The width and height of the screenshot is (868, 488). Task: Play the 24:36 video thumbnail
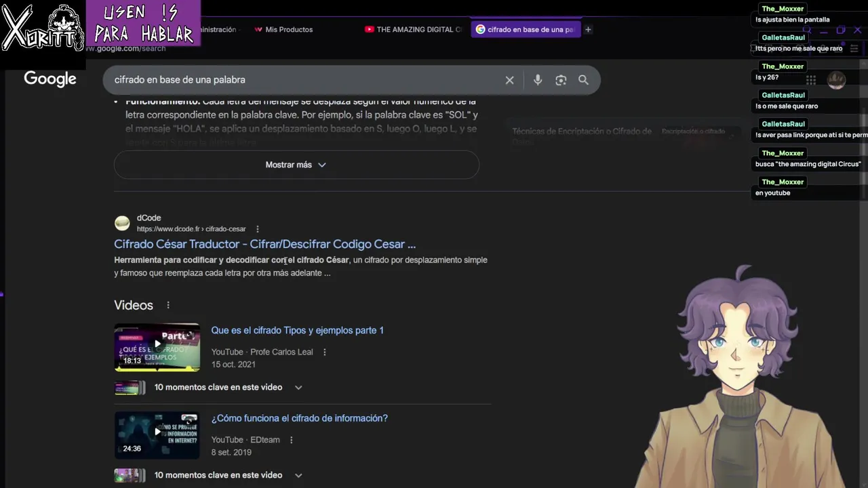tap(157, 435)
